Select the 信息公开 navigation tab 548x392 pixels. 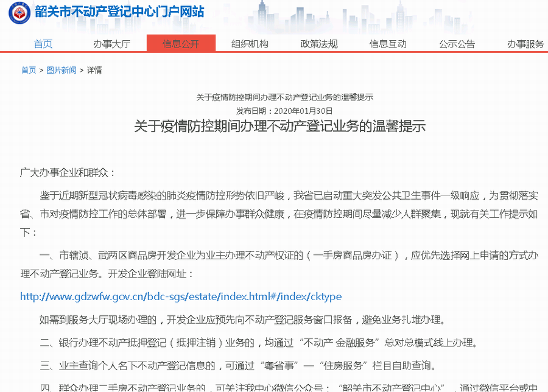(181, 43)
